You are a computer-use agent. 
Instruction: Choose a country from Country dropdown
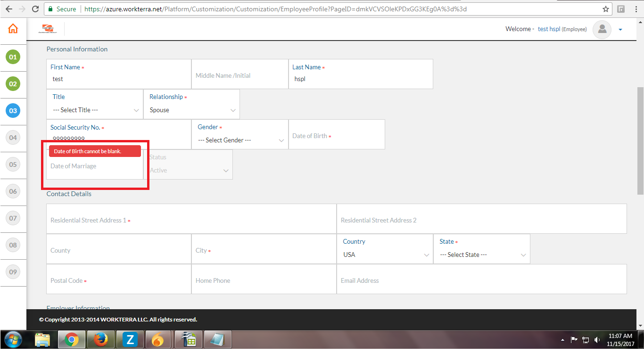click(x=385, y=255)
